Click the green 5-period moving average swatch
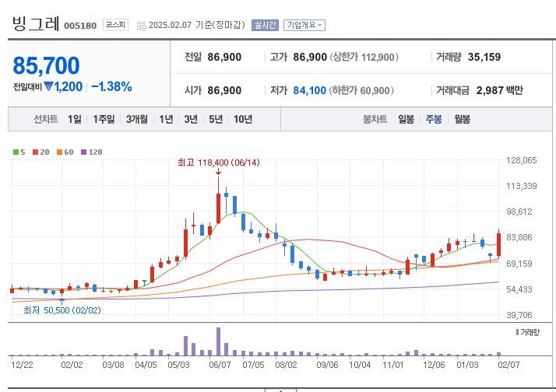Viewport: 556px width, 392px height. (x=16, y=152)
